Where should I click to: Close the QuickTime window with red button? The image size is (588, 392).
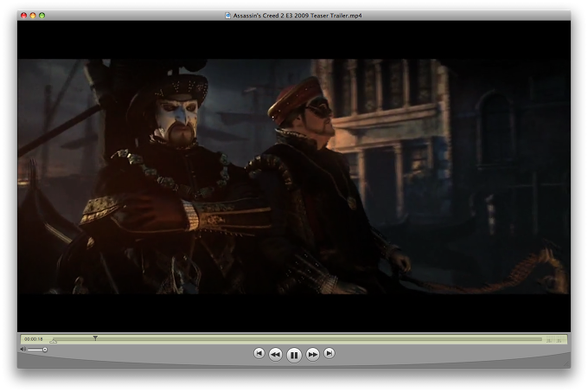click(x=23, y=16)
